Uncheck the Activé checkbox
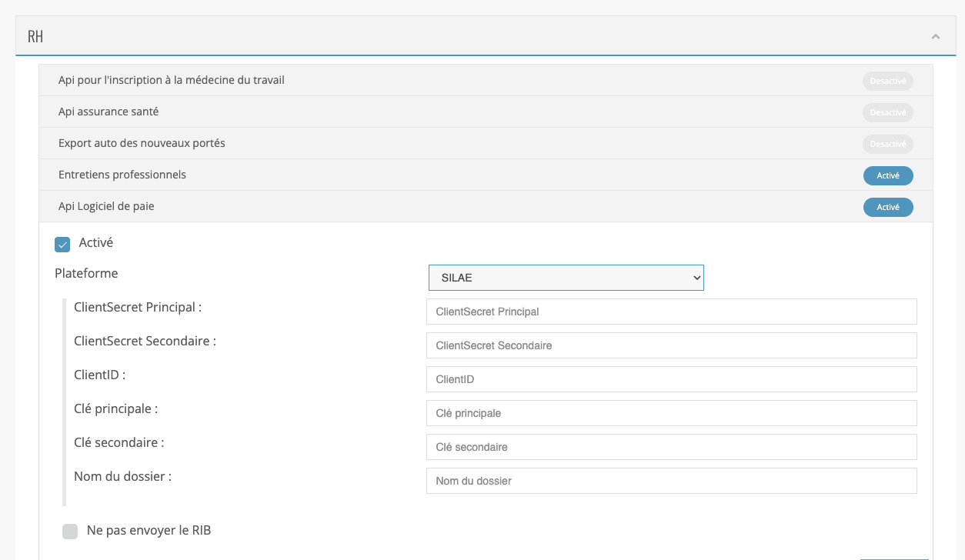 tap(62, 245)
